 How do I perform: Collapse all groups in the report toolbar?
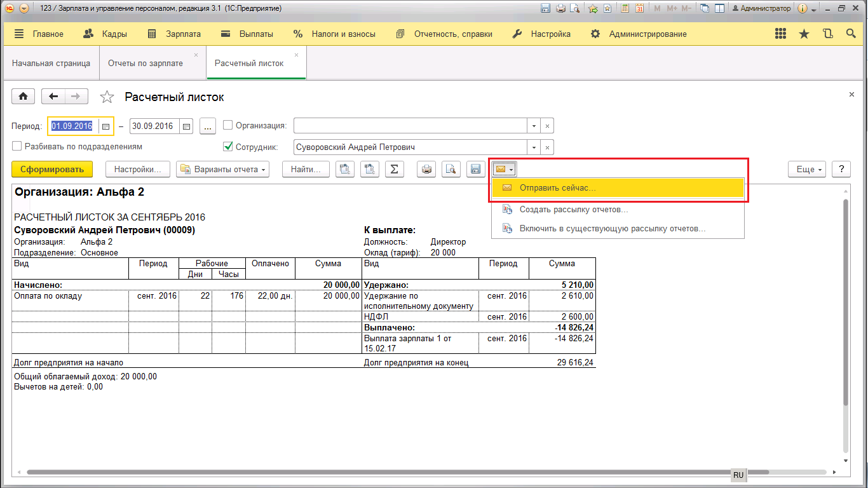(x=370, y=169)
